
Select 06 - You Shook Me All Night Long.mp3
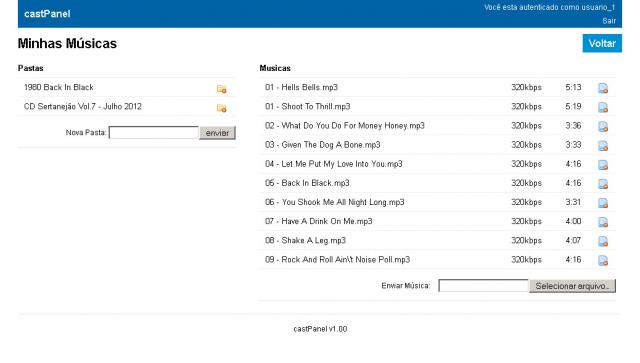pos(335,203)
